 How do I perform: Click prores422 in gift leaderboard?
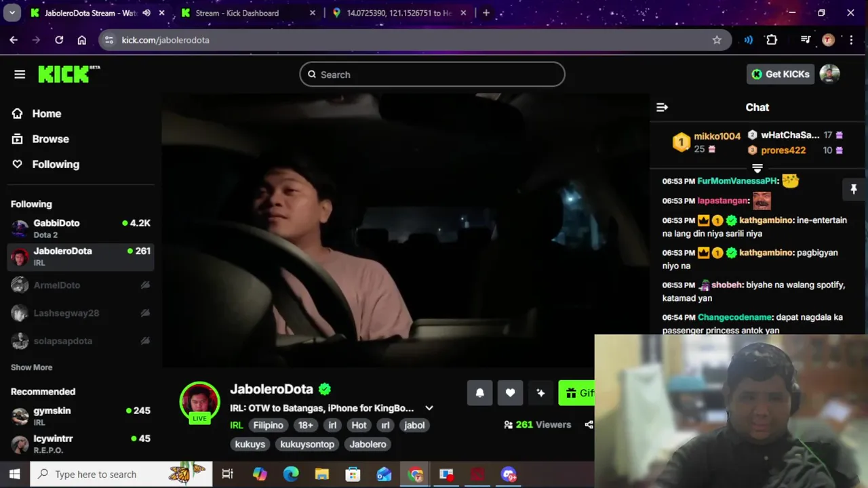pos(783,150)
